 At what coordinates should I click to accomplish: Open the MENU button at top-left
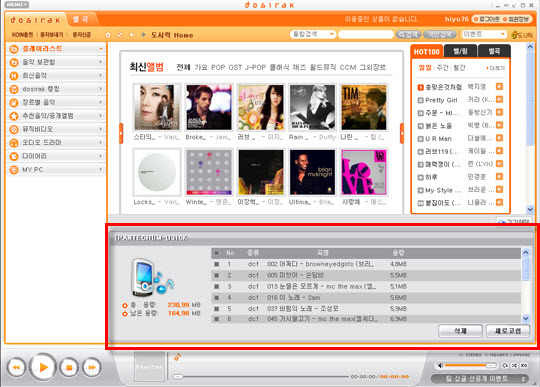[x=17, y=4]
